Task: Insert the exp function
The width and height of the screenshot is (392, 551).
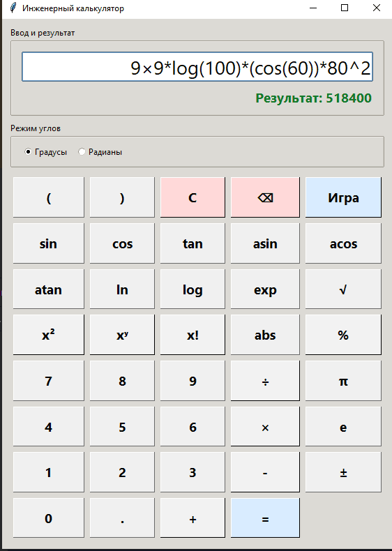Action: tap(265, 289)
